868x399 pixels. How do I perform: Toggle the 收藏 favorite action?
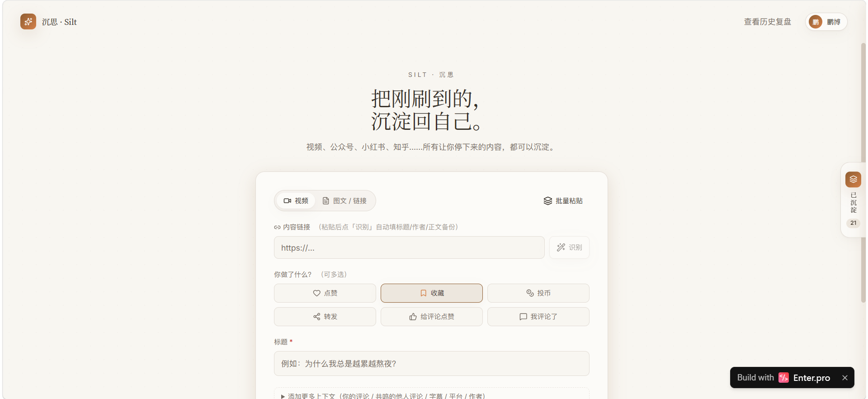pyautogui.click(x=432, y=293)
